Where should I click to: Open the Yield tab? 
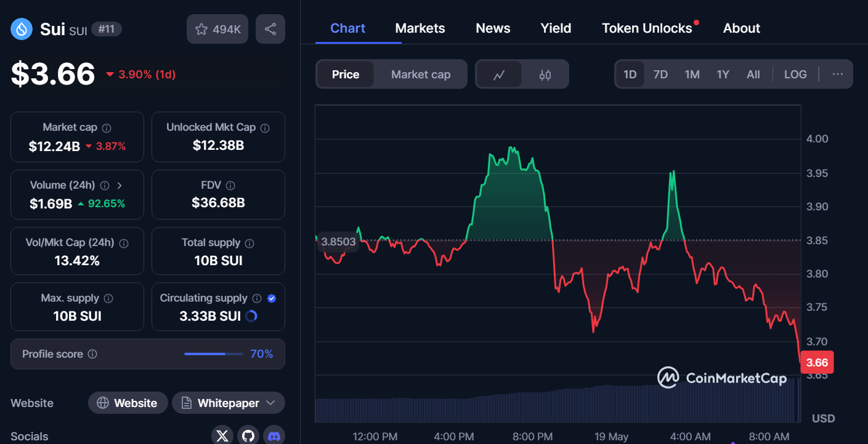pos(556,28)
